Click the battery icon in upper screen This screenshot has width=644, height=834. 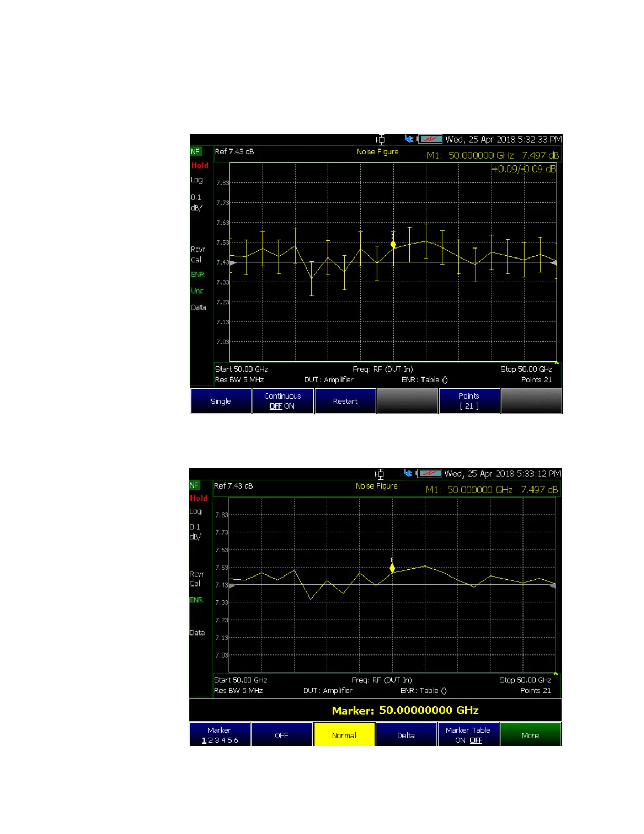point(430,139)
